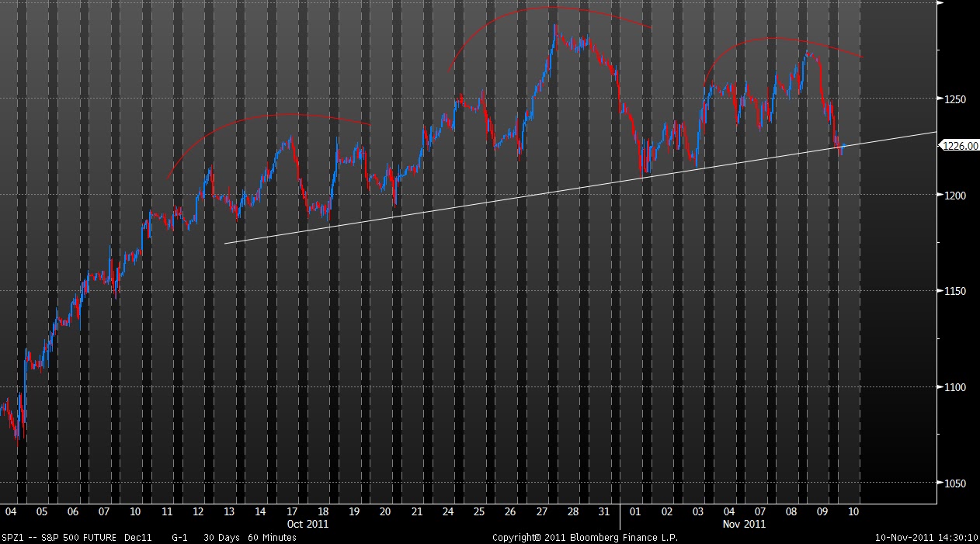Click the 19 date label on axis
Viewport: 980px width, 544px height.
[354, 512]
